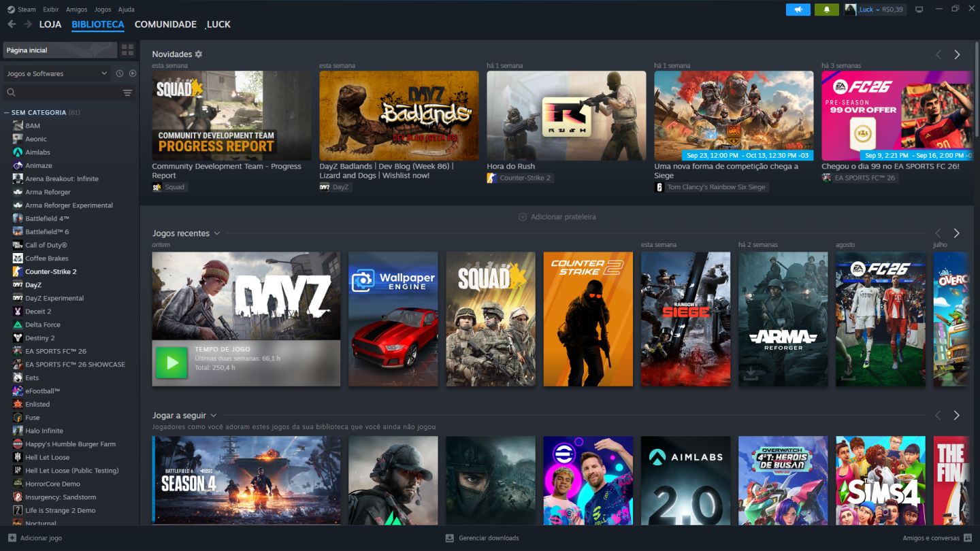Click the Adicionar prateleira plus icon
This screenshot has width=980, height=551.
[x=523, y=217]
